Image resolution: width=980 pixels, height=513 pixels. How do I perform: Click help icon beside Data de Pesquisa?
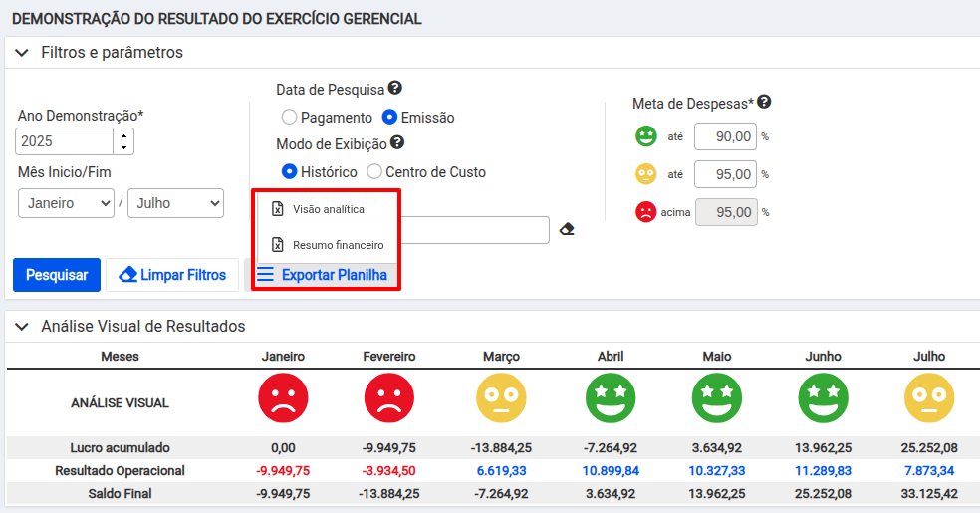[395, 89]
